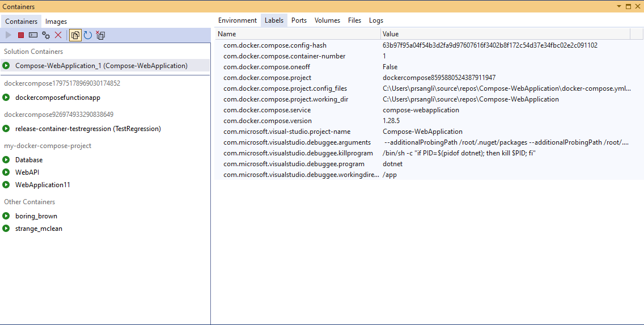Select the com.docker.compose.version label
This screenshot has width=644, height=325.
pos(268,121)
